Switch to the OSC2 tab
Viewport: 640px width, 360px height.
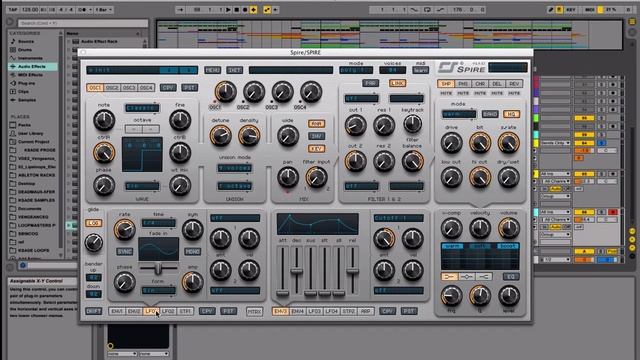112,88
